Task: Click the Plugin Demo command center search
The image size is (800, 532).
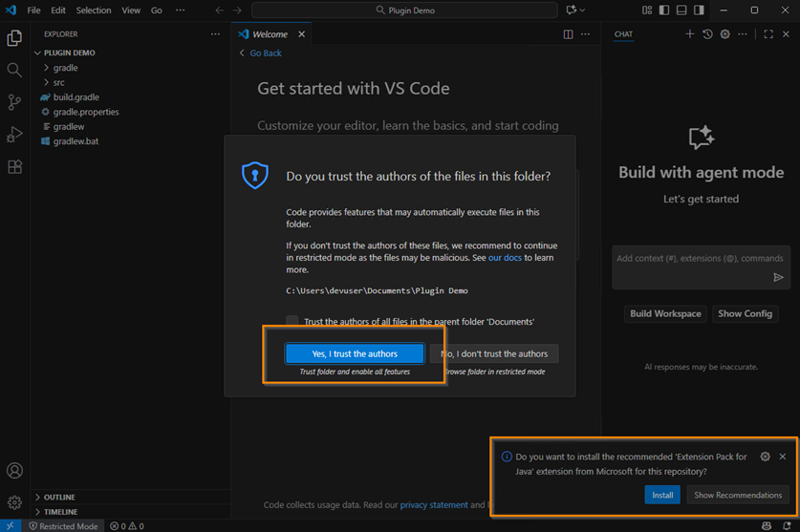Action: (404, 11)
